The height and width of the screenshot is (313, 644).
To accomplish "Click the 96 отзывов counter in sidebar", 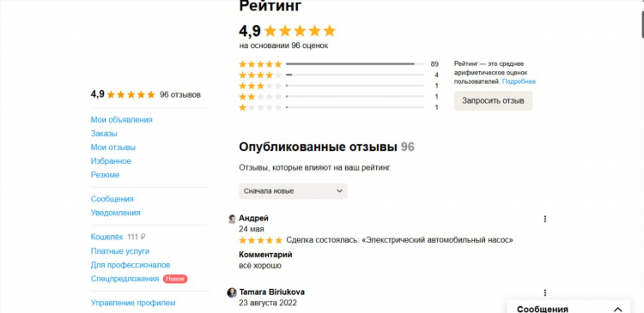I will point(180,95).
